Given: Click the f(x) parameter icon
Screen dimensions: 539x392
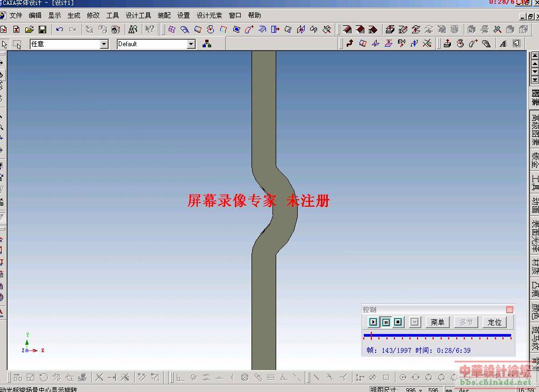Looking at the screenshot, I should click(401, 43).
